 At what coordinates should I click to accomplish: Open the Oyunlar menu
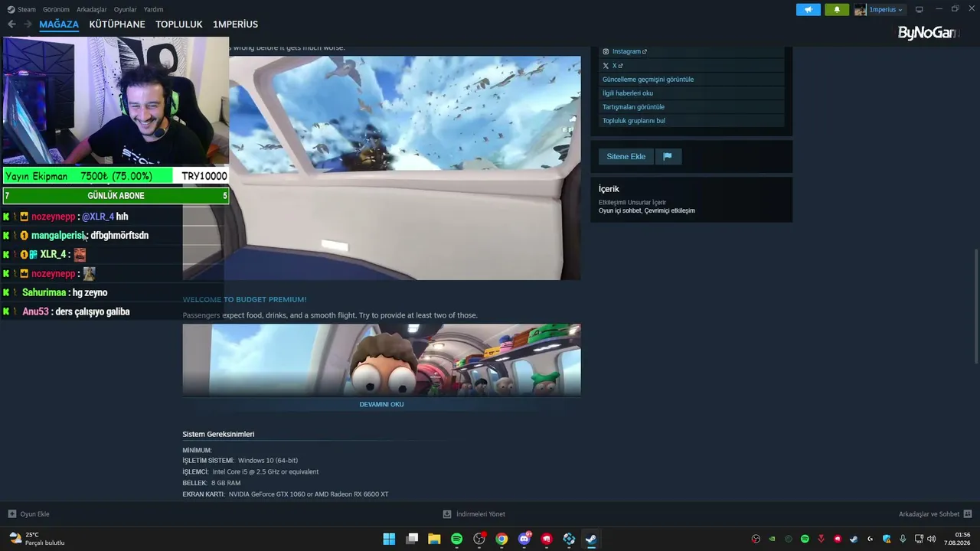pyautogui.click(x=126, y=9)
